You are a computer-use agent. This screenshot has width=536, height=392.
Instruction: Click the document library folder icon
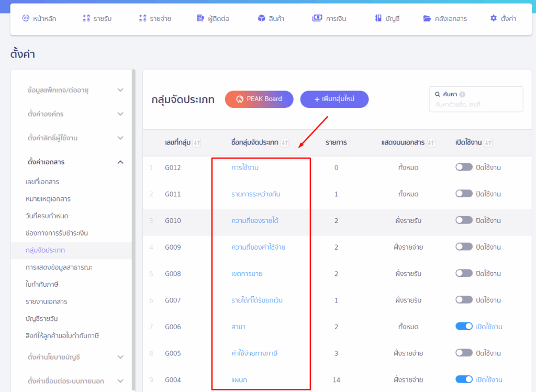pos(427,18)
